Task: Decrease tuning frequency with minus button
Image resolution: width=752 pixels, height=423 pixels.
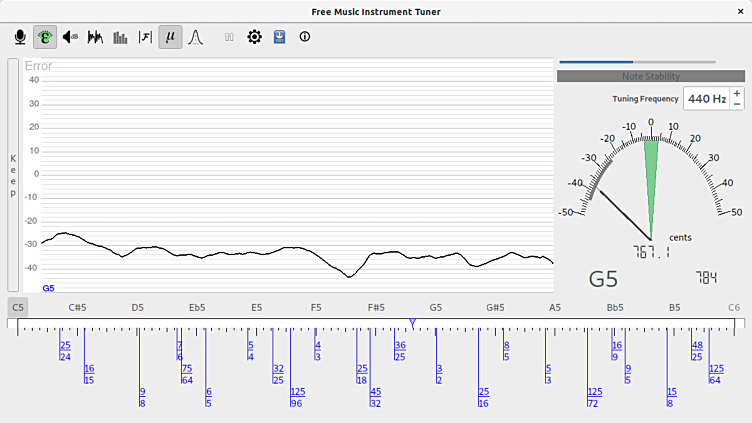Action: (737, 104)
